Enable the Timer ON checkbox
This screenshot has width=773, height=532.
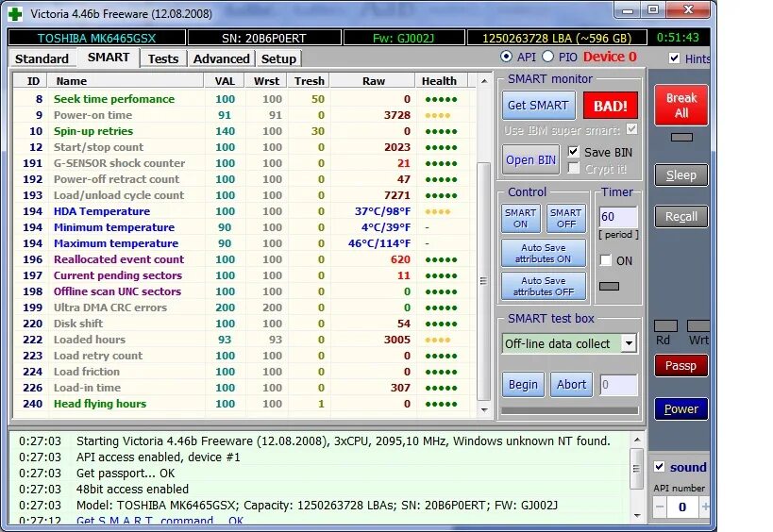605,260
